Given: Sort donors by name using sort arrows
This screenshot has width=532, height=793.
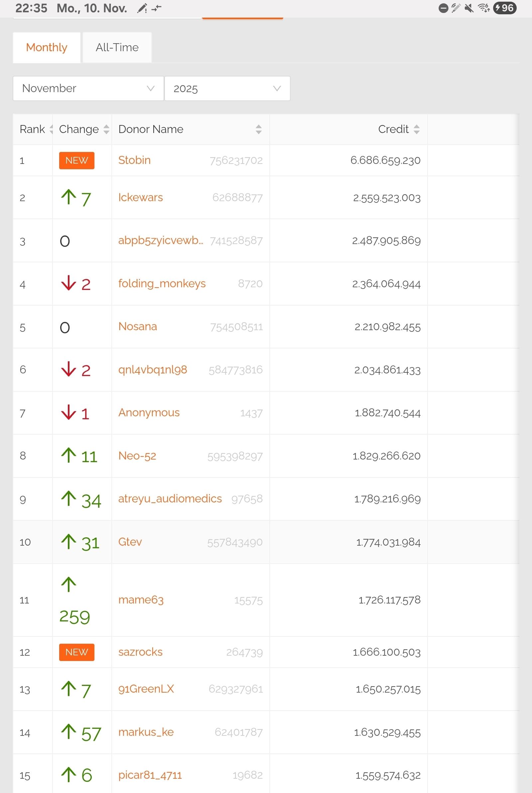Looking at the screenshot, I should (x=259, y=129).
